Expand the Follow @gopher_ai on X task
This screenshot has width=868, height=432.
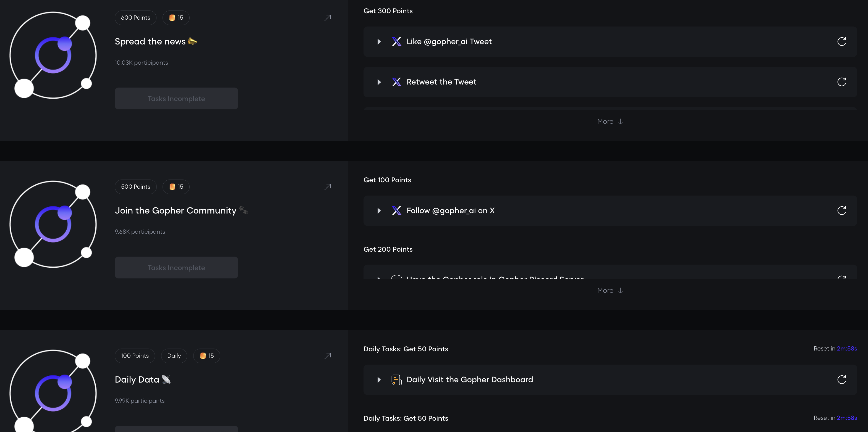[379, 211]
